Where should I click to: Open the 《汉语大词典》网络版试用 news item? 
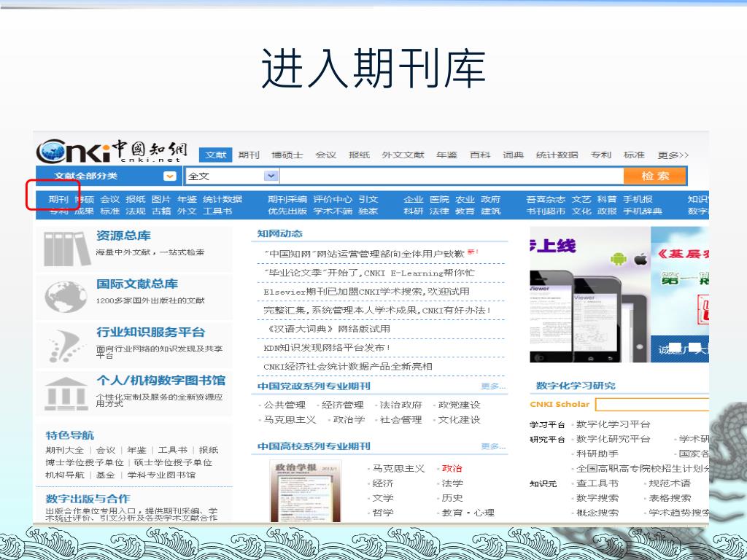[x=329, y=329]
